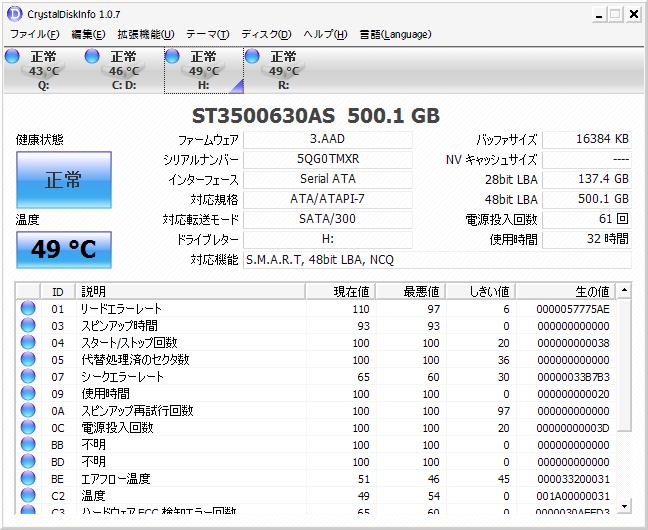Image resolution: width=648 pixels, height=530 pixels.
Task: Click status orb of row 09 使用時間
Action: [x=28, y=393]
